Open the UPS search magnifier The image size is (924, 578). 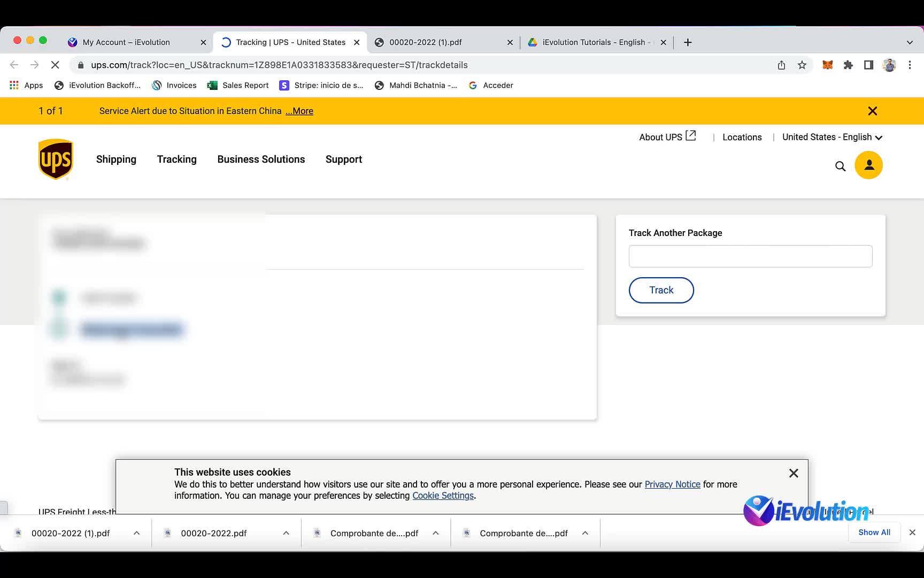tap(840, 166)
